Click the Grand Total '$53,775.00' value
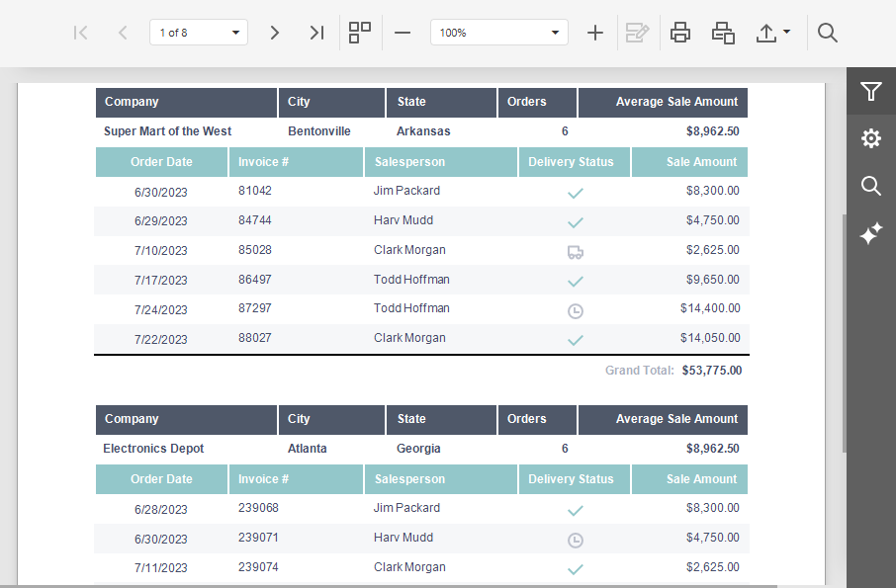The image size is (896, 588). click(x=712, y=371)
